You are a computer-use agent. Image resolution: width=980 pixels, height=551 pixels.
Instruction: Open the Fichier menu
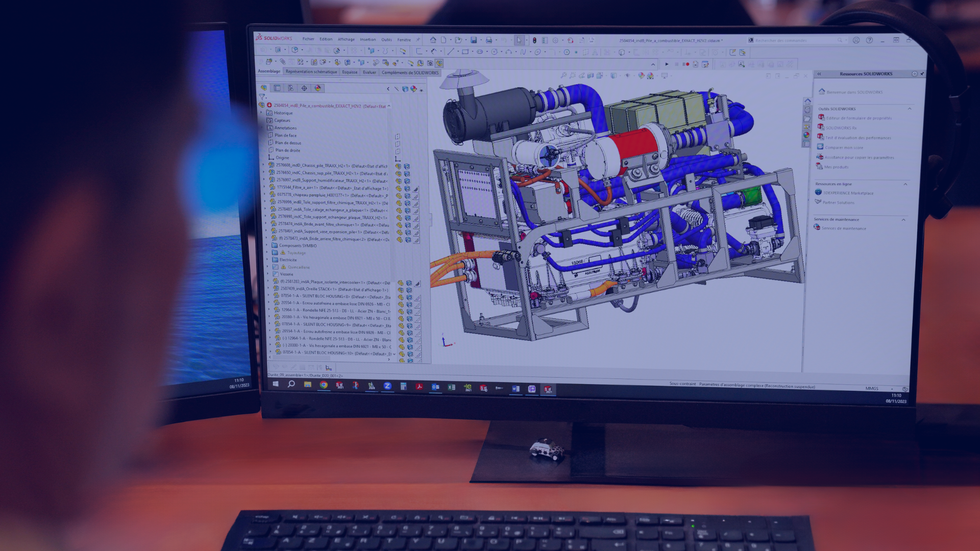click(x=308, y=39)
